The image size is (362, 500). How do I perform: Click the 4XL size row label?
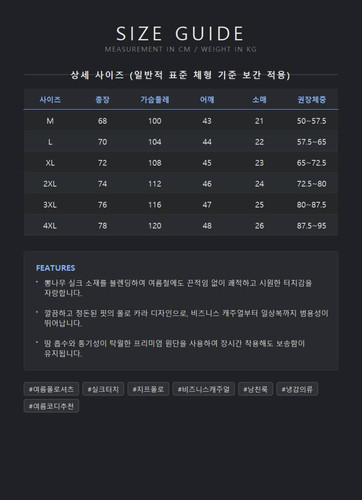coord(50,225)
